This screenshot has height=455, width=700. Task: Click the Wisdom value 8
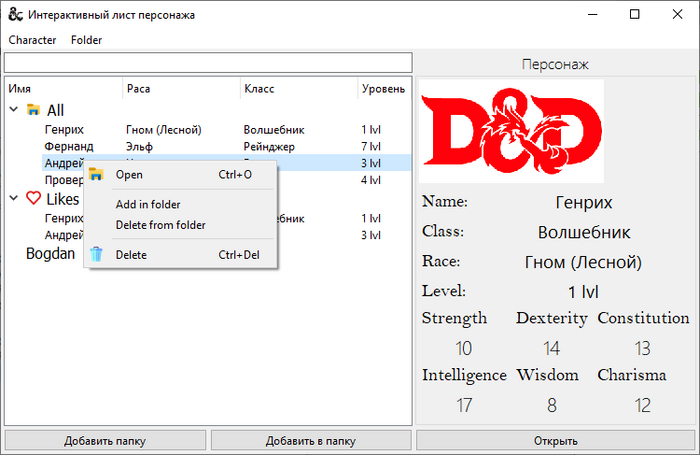(552, 405)
